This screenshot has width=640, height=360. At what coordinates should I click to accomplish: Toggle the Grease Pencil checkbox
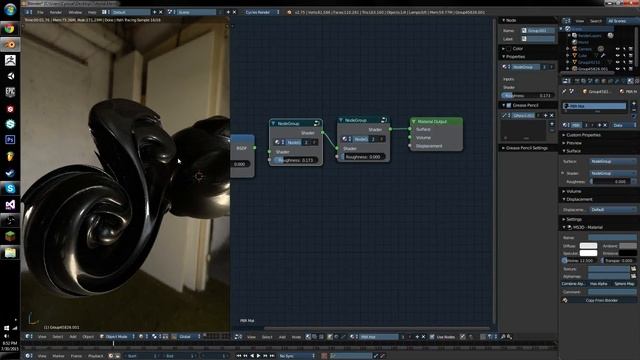(509, 105)
